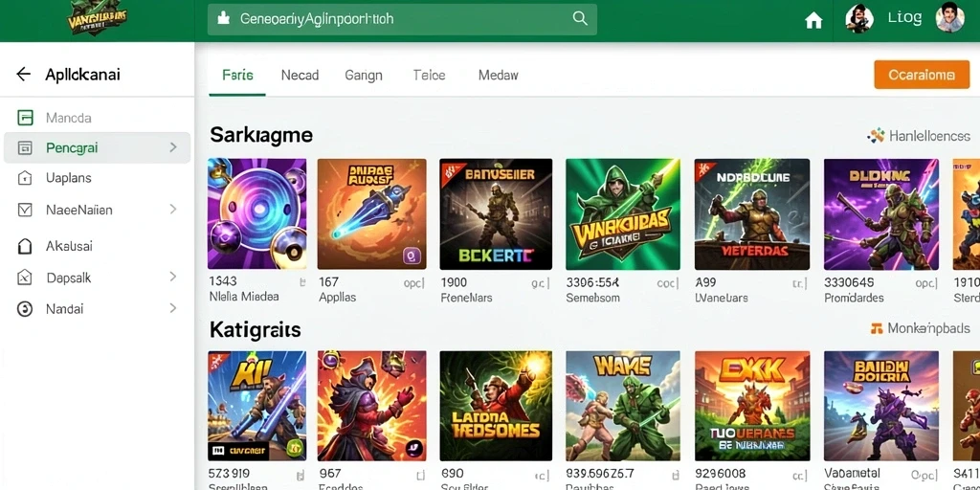
Task: Click the Uaplans sidebar icon
Action: (x=25, y=178)
